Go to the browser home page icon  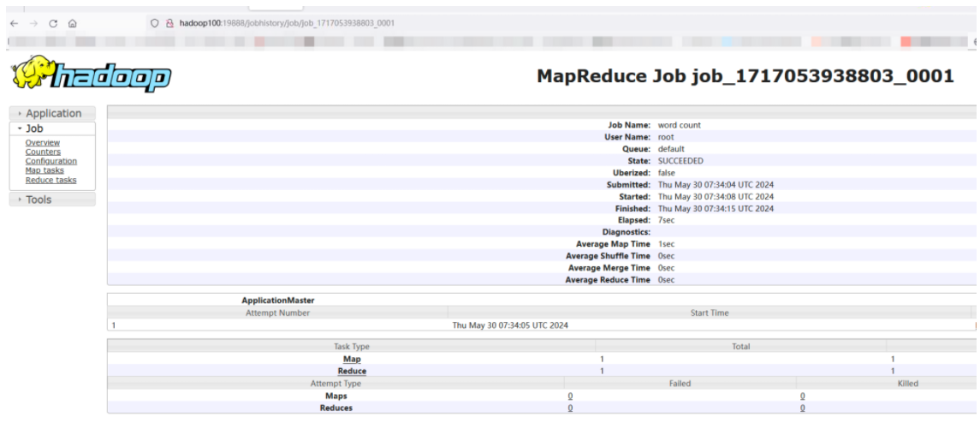click(x=73, y=23)
